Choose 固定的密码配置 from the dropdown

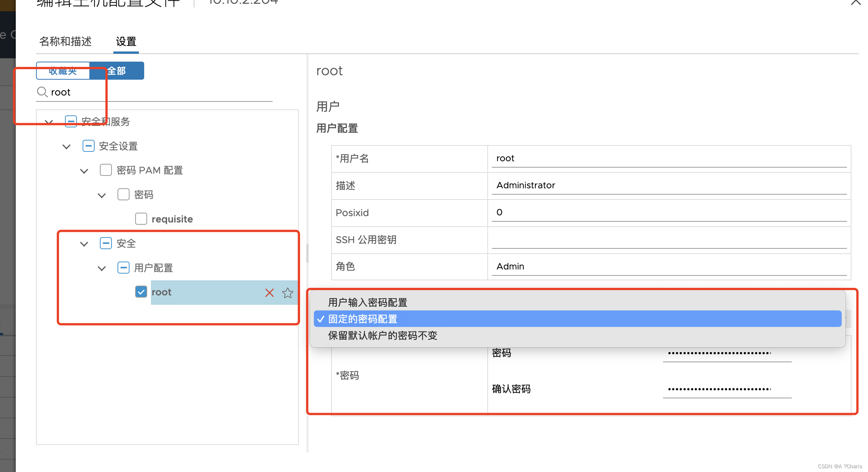362,319
